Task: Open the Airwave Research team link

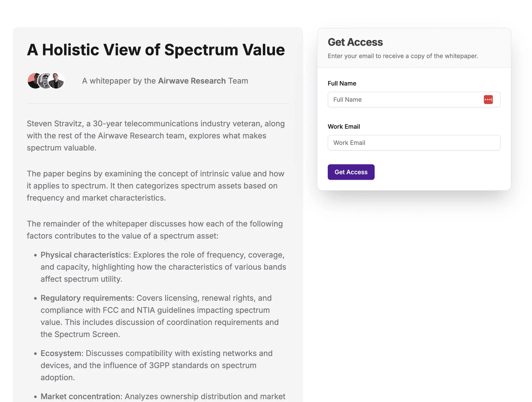Action: tap(192, 81)
